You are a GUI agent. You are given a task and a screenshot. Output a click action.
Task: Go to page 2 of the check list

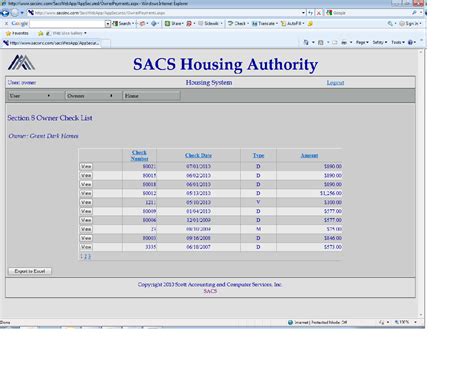pyautogui.click(x=85, y=256)
